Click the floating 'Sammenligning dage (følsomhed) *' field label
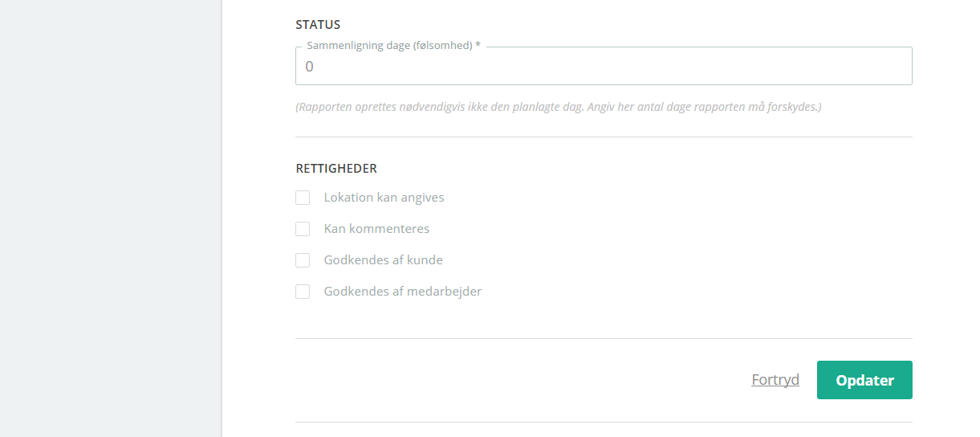Viewport: 980px width, 437px height. pyautogui.click(x=393, y=46)
